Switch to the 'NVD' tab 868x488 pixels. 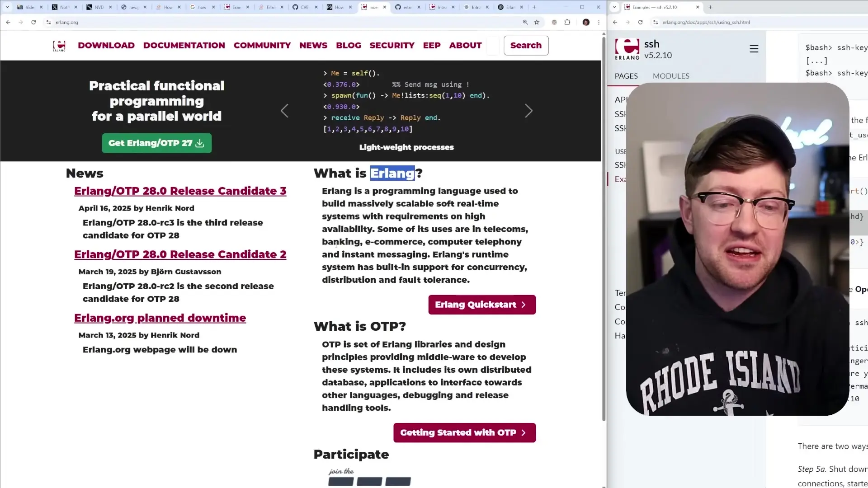point(98,7)
